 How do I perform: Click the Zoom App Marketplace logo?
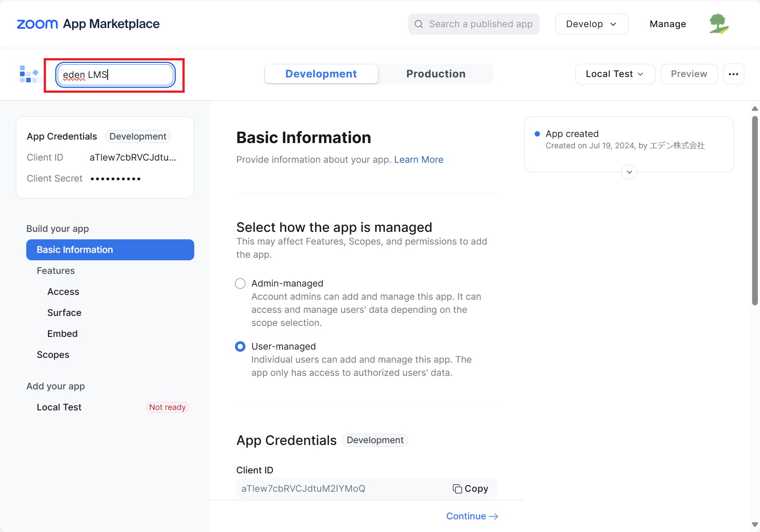coord(88,24)
